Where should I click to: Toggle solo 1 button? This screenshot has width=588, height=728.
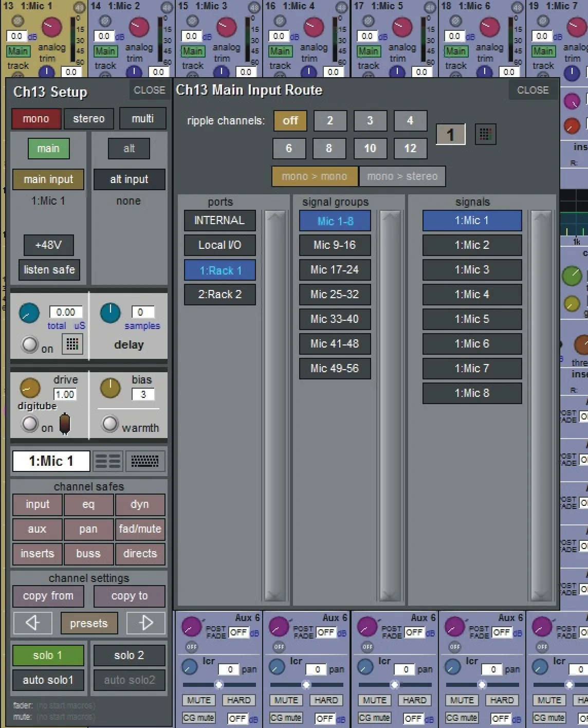click(48, 656)
